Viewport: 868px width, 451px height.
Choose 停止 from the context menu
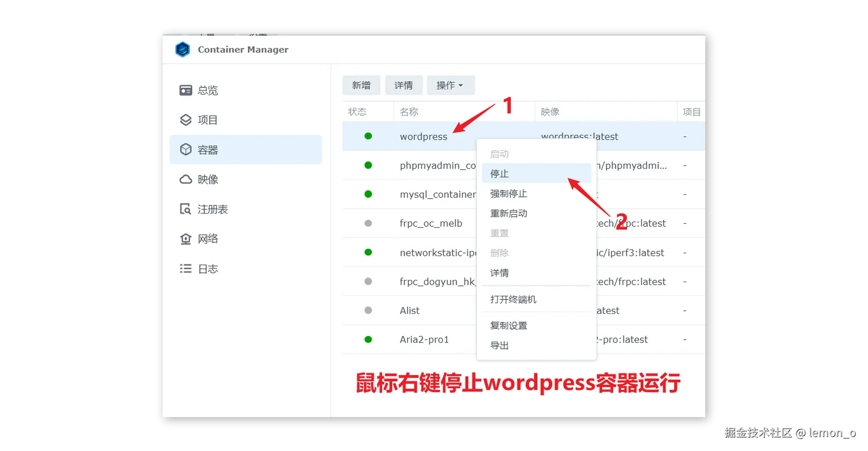click(499, 173)
